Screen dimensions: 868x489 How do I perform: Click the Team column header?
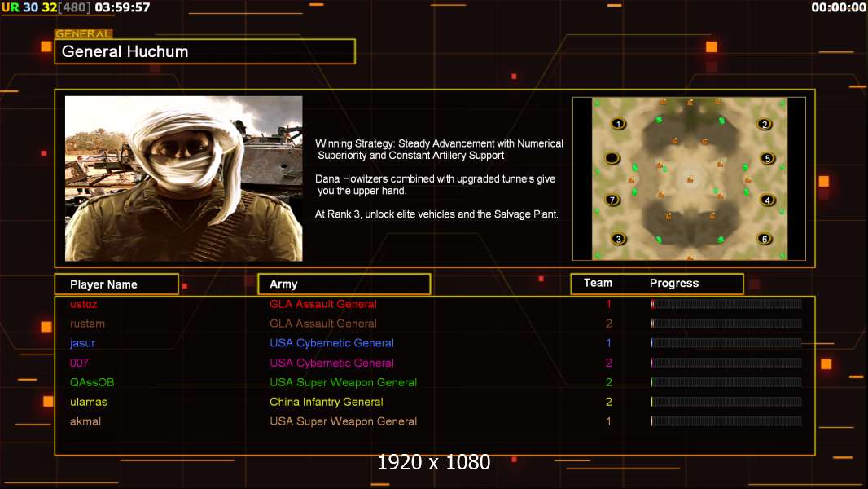(598, 283)
